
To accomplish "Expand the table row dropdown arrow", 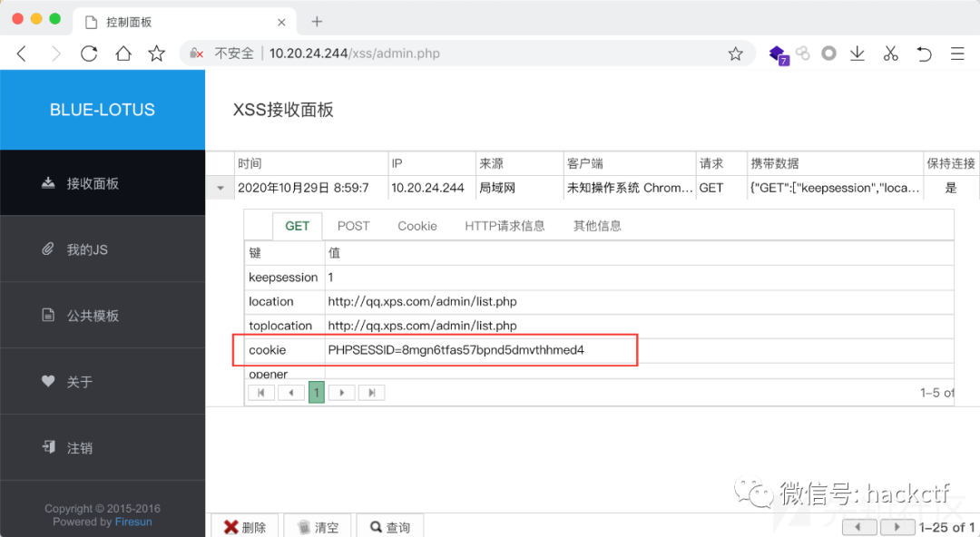I will tap(220, 188).
